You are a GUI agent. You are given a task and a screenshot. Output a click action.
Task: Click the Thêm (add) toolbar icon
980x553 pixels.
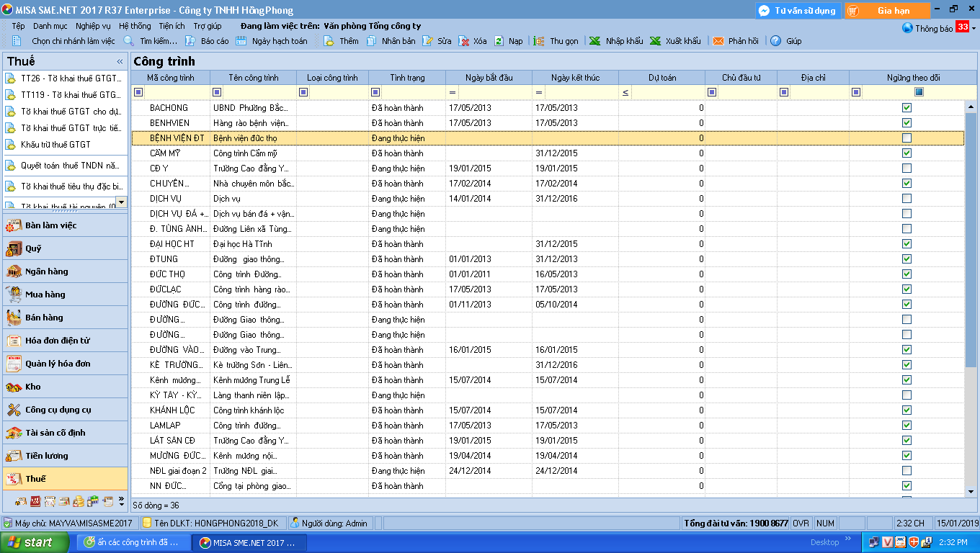click(329, 41)
